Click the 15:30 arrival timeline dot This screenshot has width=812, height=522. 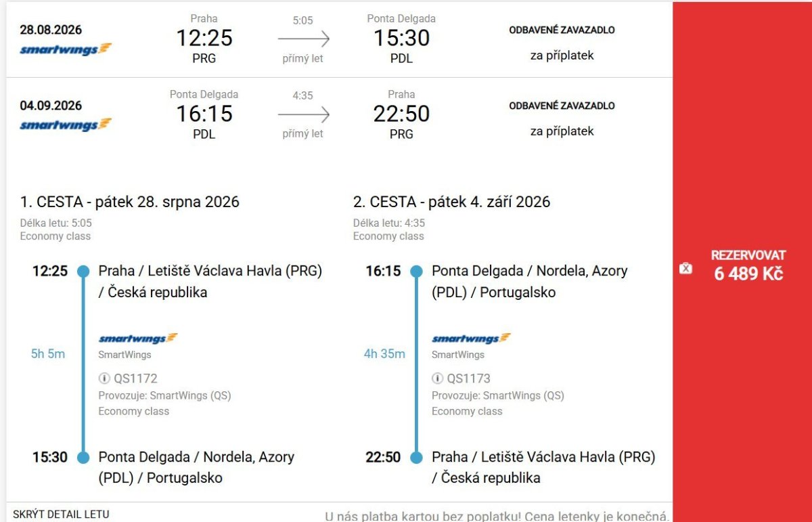tap(83, 458)
